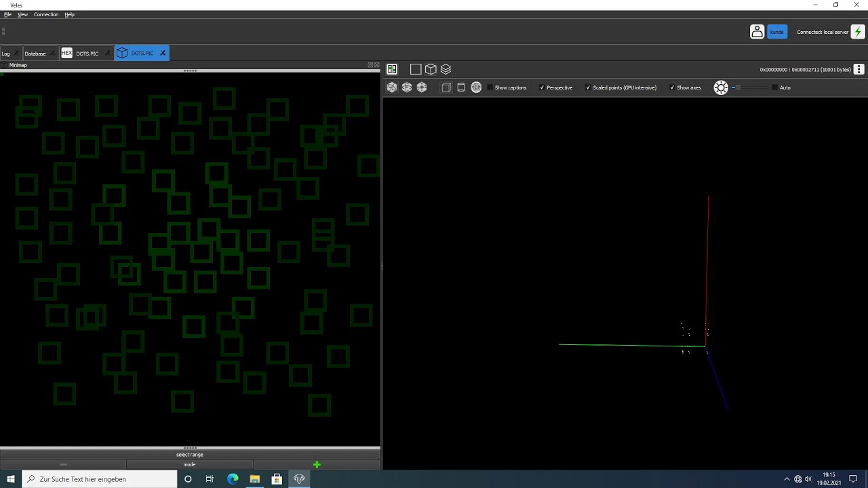Close the Minimap panel
The image size is (868, 488).
(x=377, y=65)
